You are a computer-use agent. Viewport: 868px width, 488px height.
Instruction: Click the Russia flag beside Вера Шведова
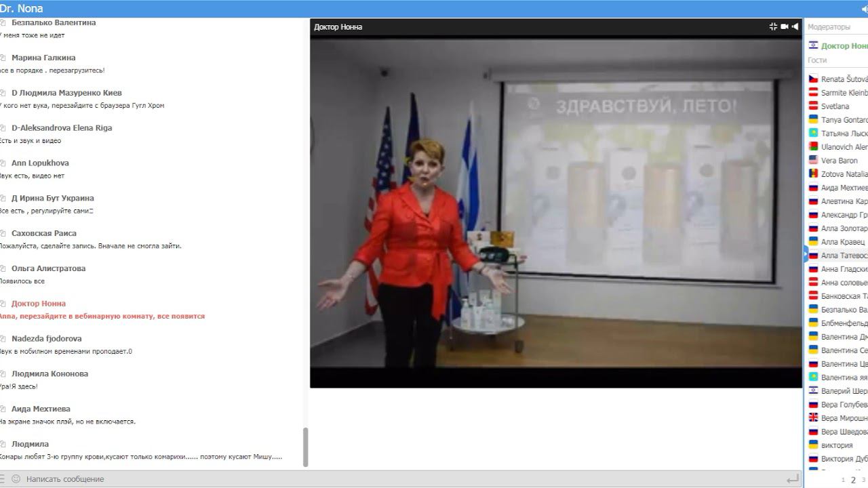813,432
